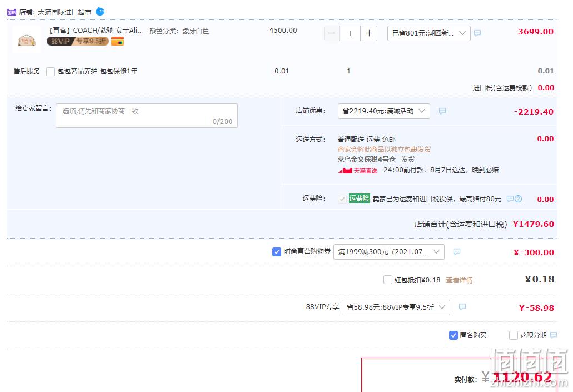Click the 给卖家留言 message text box
The width and height of the screenshot is (573, 392).
[147, 116]
